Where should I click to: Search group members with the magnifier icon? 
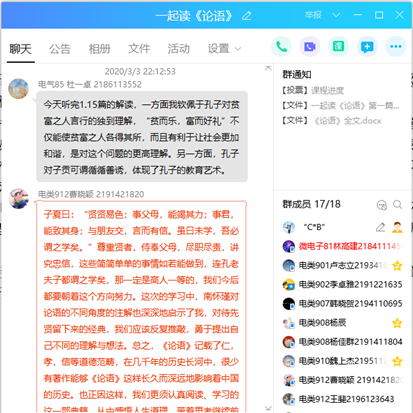pos(397,204)
